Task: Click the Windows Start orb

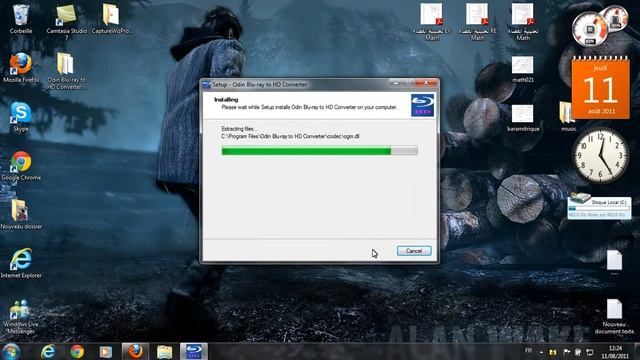Action: [11, 351]
